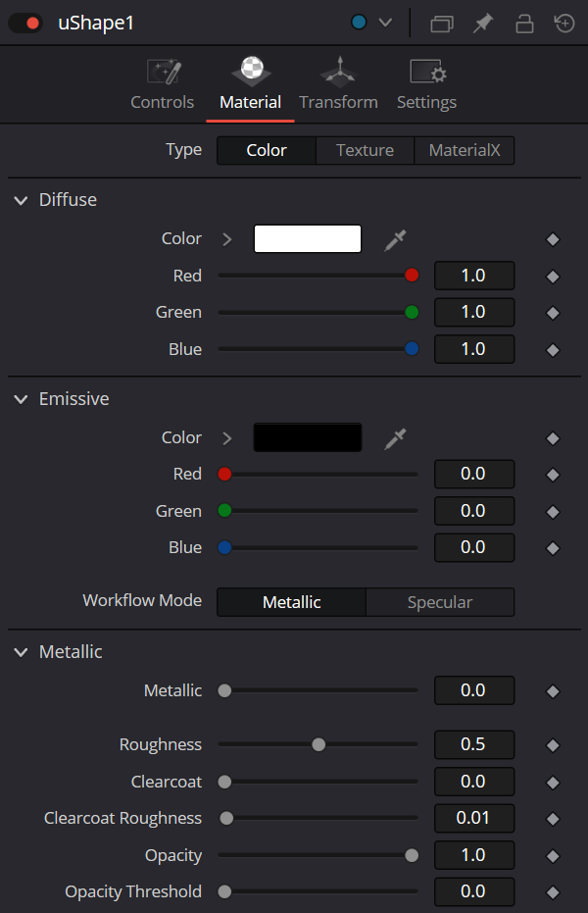The width and height of the screenshot is (588, 913).
Task: Expand Diffuse Color options chevron
Action: coord(227,239)
